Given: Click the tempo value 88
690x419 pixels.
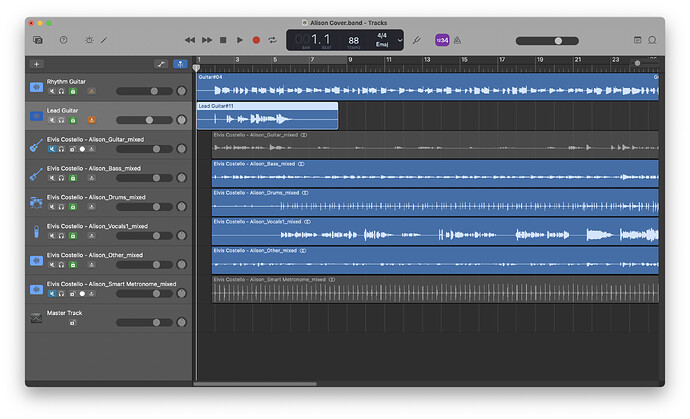Looking at the screenshot, I should click(353, 40).
